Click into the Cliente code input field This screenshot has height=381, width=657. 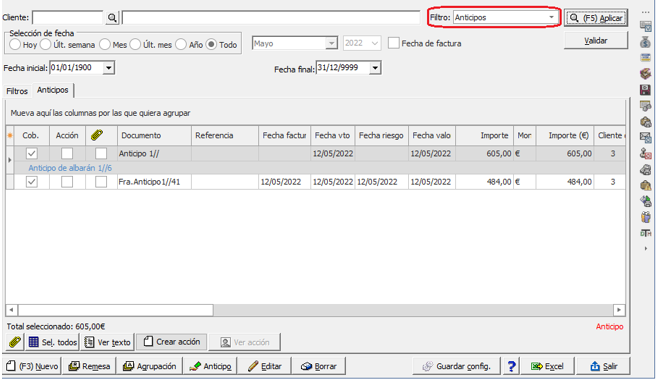[x=67, y=17]
